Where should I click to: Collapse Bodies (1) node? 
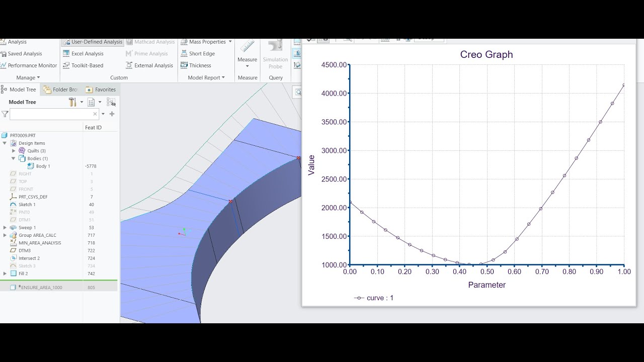click(x=14, y=158)
